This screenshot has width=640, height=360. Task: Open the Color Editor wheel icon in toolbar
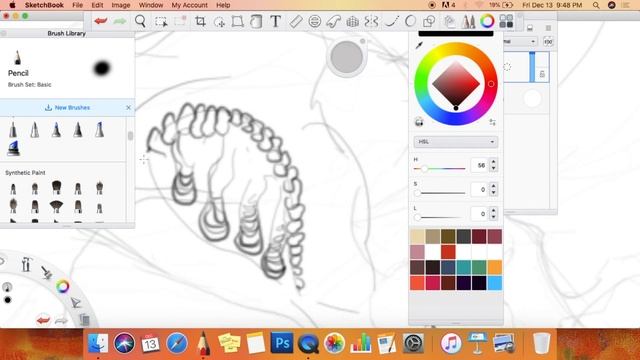[487, 21]
